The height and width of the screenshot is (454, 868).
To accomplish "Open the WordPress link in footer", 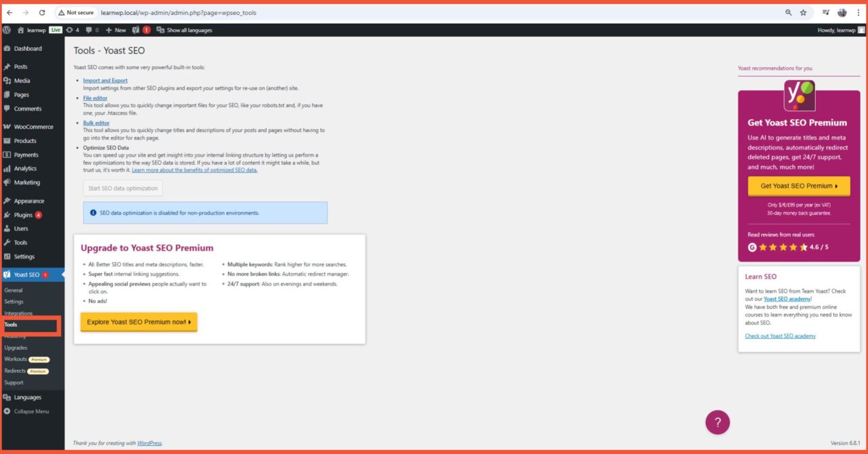I will [x=149, y=443].
